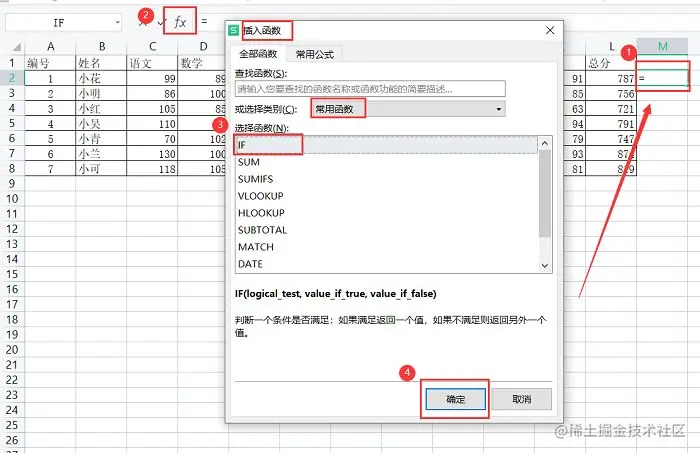The width and height of the screenshot is (700, 453).
Task: Click 语文 score cell 110
Action: tap(152, 124)
